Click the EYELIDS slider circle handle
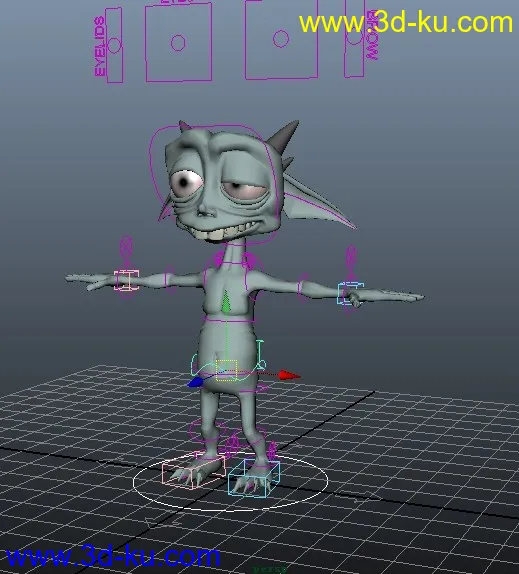The height and width of the screenshot is (574, 519). coord(115,45)
